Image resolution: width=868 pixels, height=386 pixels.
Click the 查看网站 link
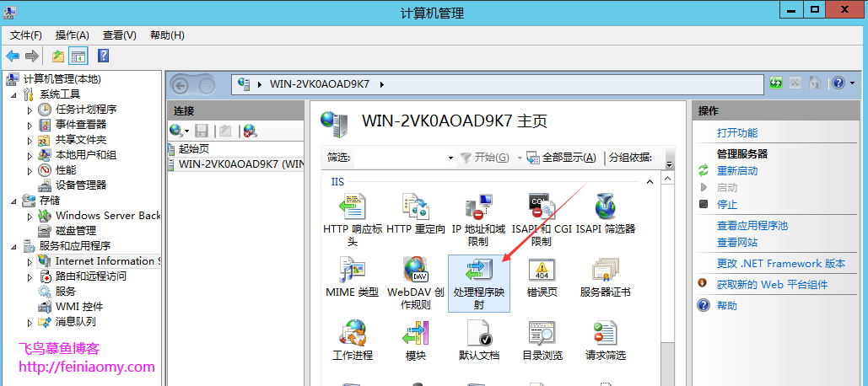click(x=737, y=242)
